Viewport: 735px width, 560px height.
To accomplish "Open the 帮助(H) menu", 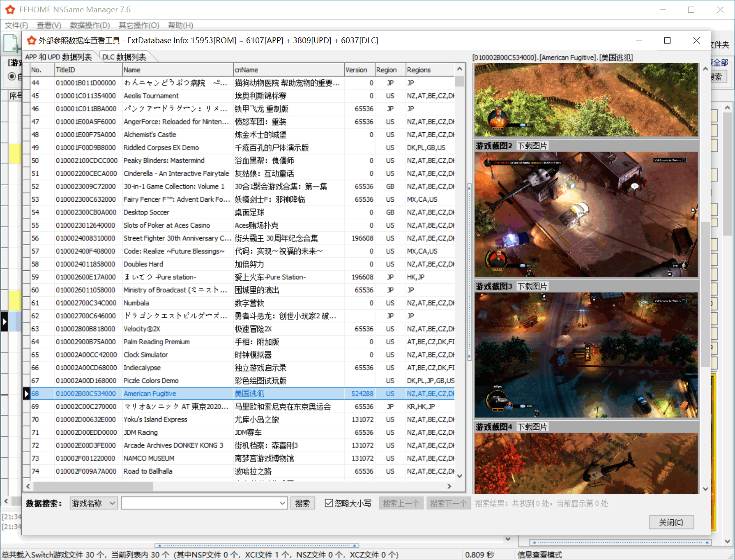I will tap(181, 25).
